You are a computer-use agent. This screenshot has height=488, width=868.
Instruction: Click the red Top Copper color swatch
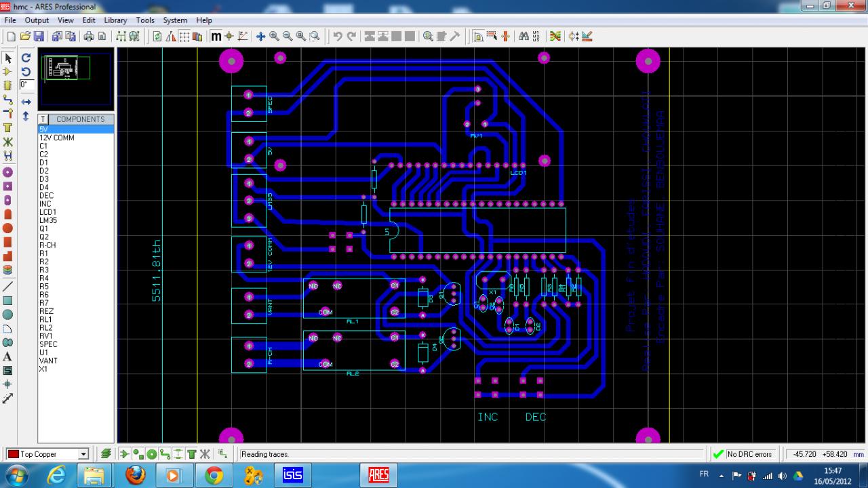(13, 454)
